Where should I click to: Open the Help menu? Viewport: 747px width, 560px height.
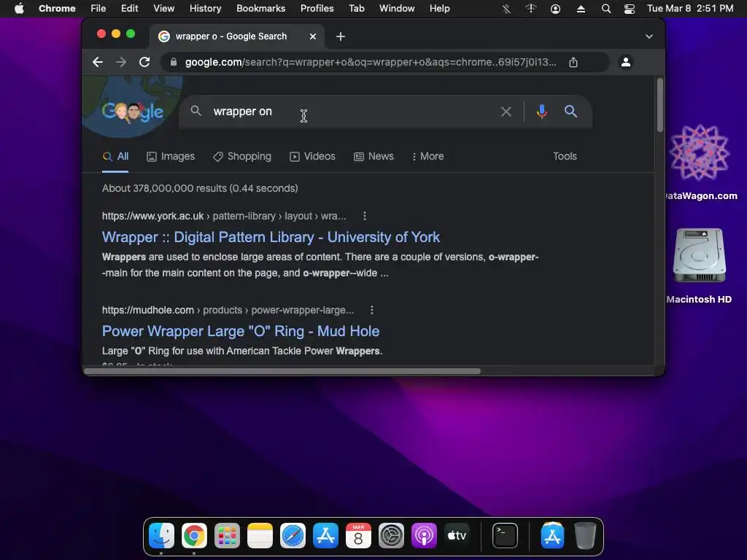pyautogui.click(x=439, y=9)
